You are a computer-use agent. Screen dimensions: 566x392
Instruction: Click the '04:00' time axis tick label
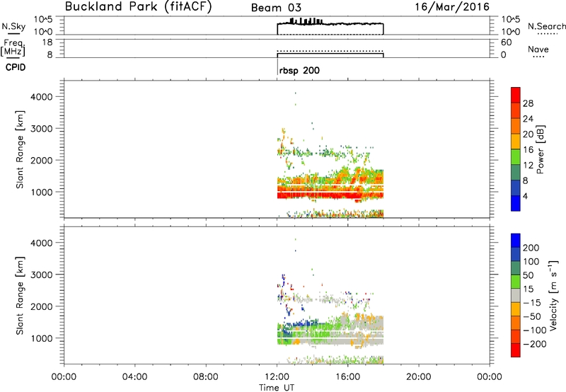pyautogui.click(x=135, y=377)
